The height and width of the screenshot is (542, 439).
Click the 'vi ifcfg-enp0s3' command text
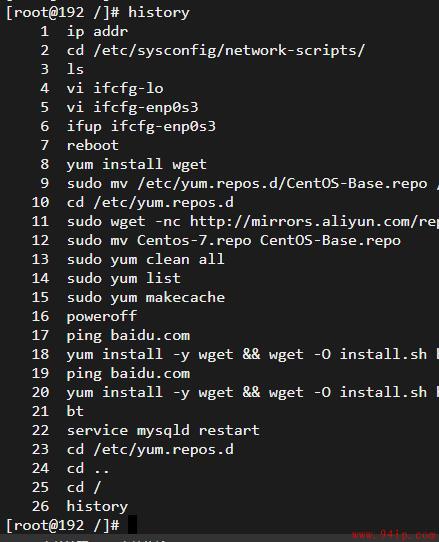(x=132, y=108)
